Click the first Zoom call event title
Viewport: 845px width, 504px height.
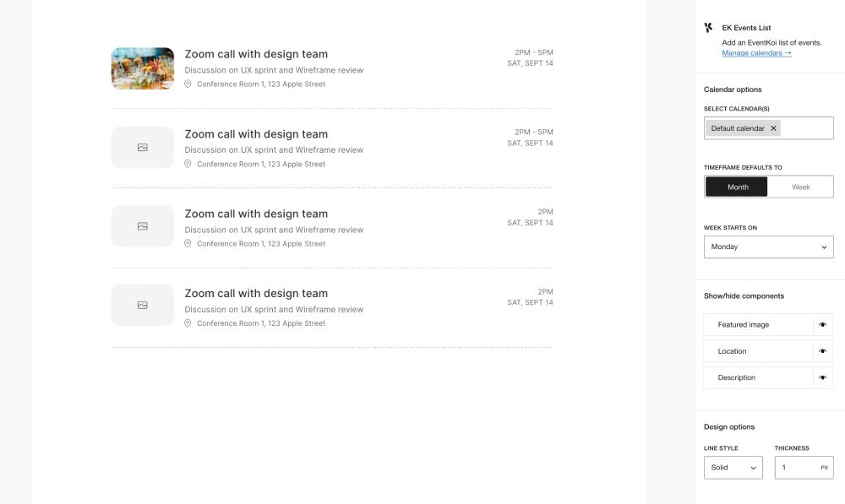pos(256,53)
